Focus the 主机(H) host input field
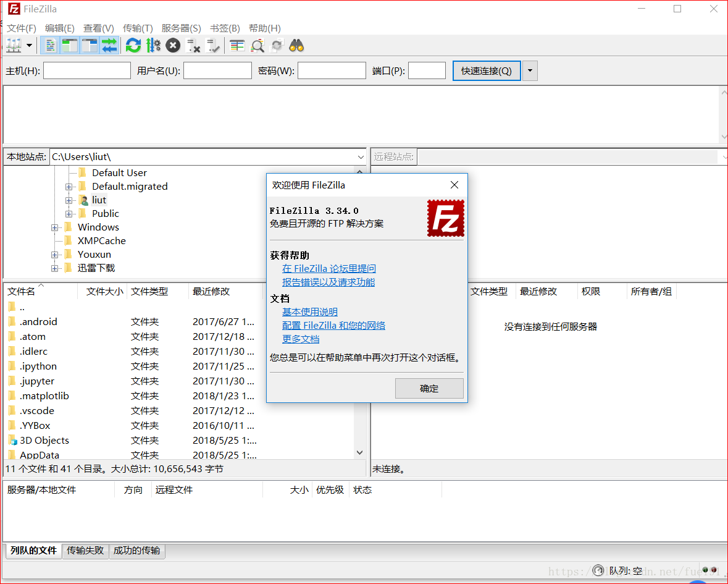 point(87,70)
